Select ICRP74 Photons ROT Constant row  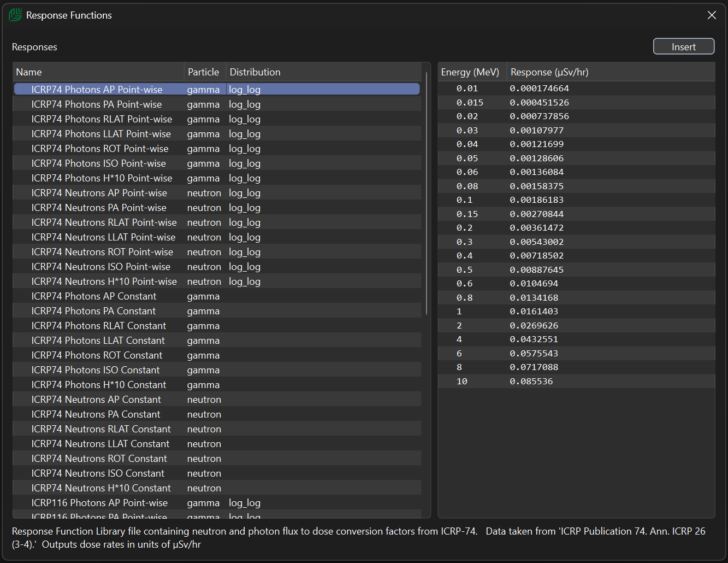tap(217, 355)
